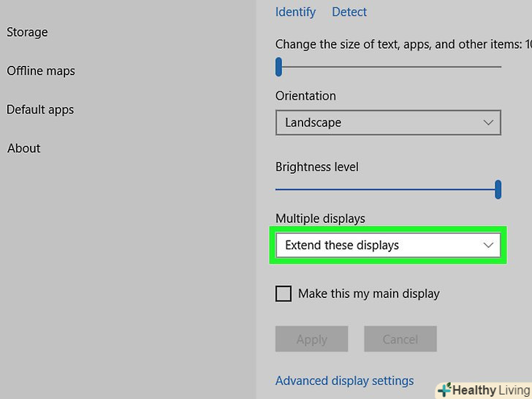
Task: Click the chevron arrow on Orientation dropdown
Action: (x=489, y=123)
